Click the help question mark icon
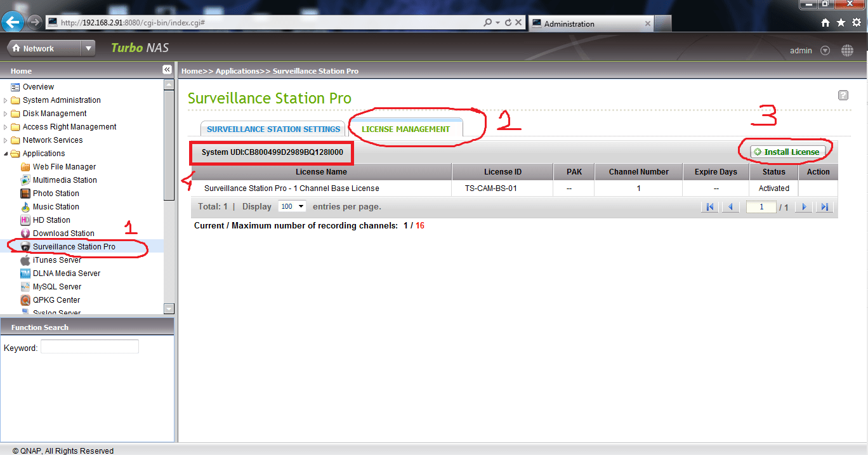The height and width of the screenshot is (455, 868). pyautogui.click(x=843, y=95)
